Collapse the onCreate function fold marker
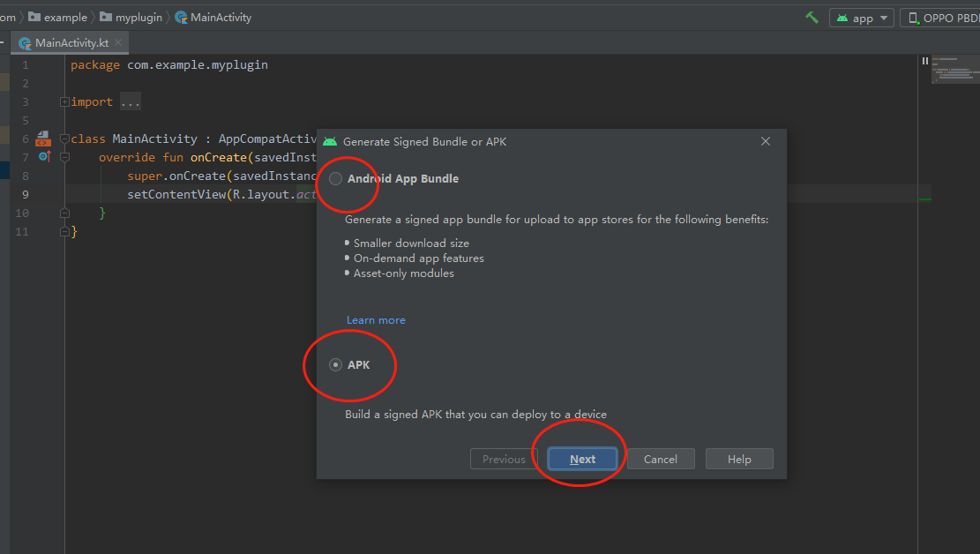980x554 pixels. pos(64,157)
